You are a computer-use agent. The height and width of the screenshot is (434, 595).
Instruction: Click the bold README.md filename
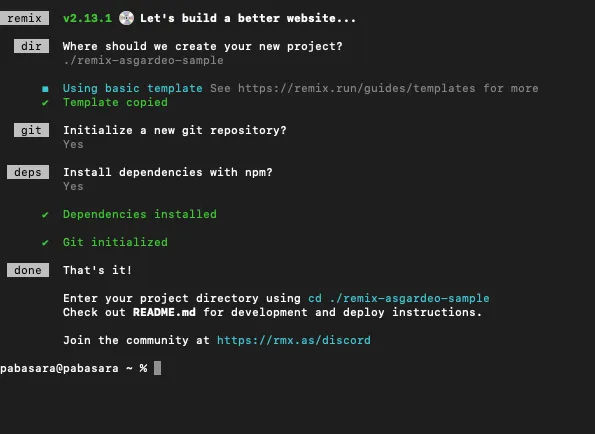pyautogui.click(x=164, y=312)
